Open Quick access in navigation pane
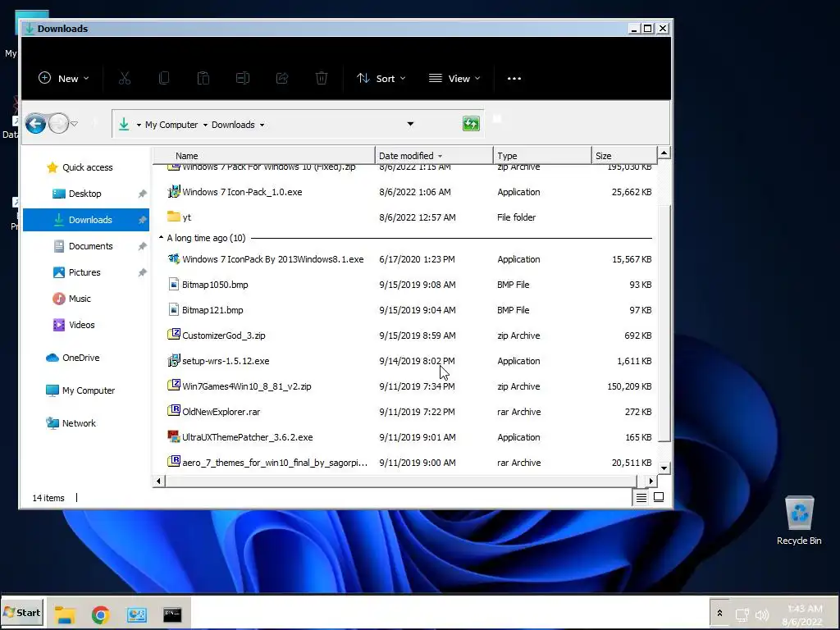The width and height of the screenshot is (840, 630). pos(80,167)
